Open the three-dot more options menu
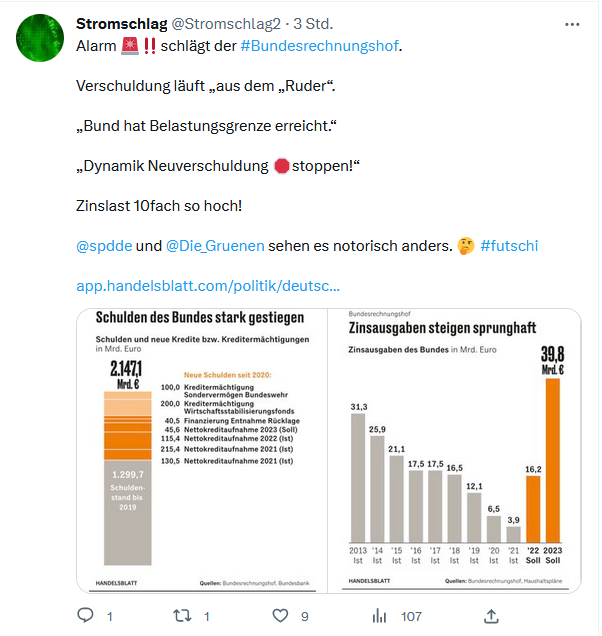This screenshot has height=636, width=602. [572, 25]
